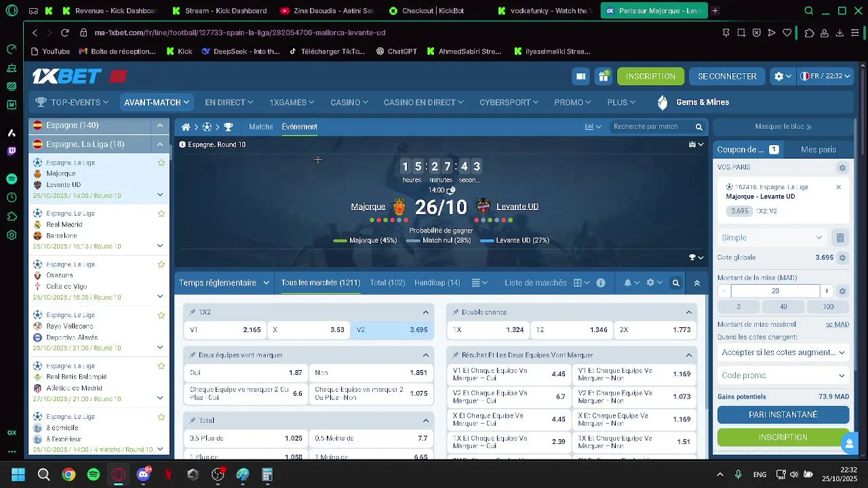Decrease stake with the minus stepper
Viewport: 868px width, 488px height.
click(x=724, y=291)
